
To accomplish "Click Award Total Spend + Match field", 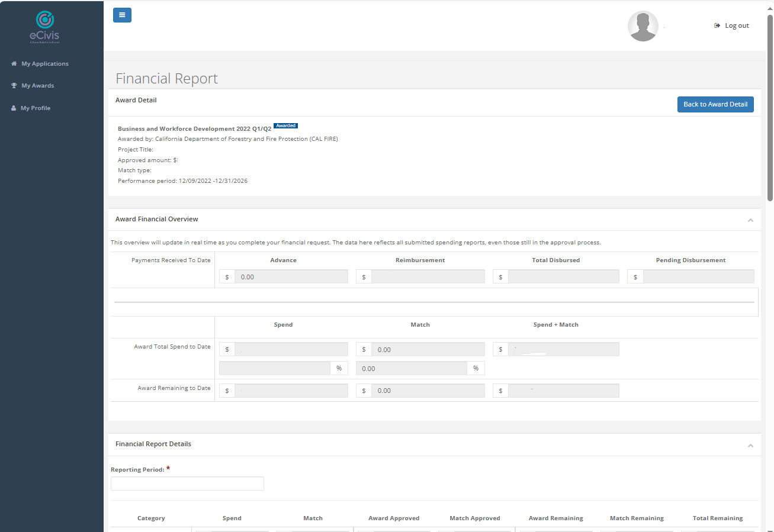I will (564, 349).
